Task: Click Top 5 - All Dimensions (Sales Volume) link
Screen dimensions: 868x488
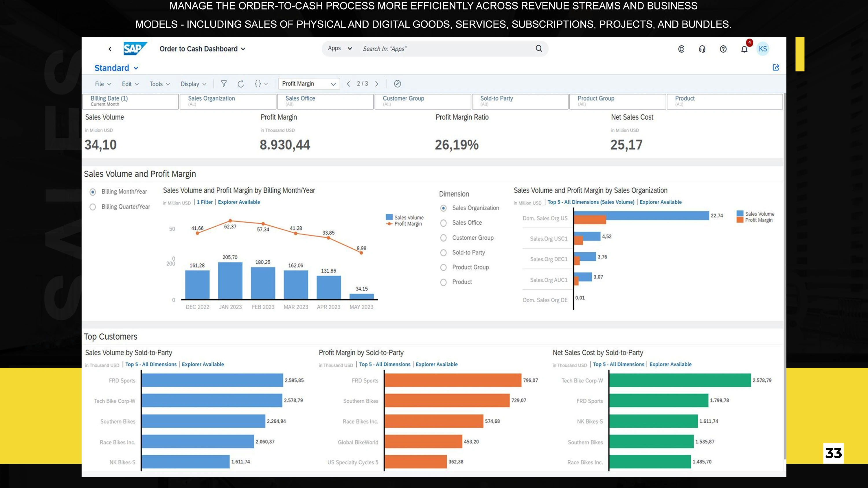Action: (x=591, y=202)
